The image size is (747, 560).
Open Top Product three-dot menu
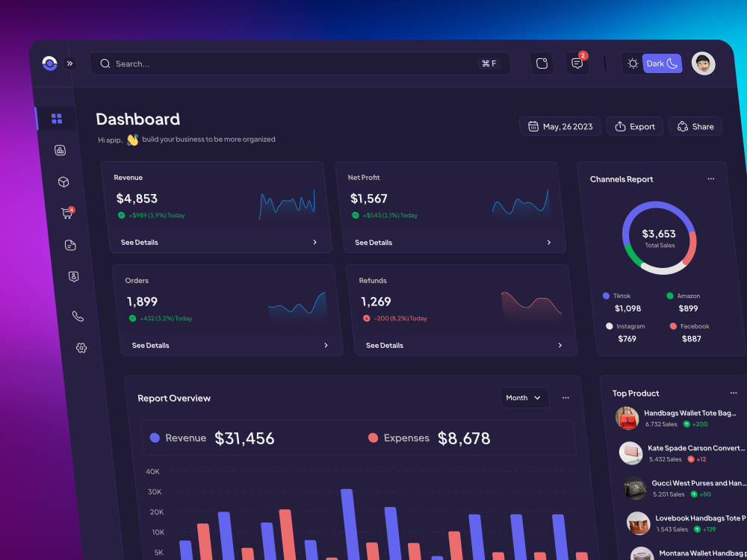(x=734, y=393)
